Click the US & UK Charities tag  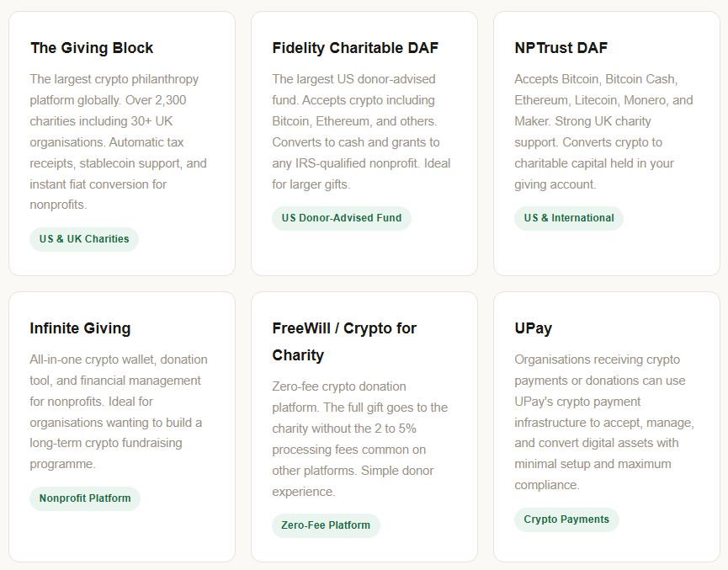pyautogui.click(x=83, y=239)
